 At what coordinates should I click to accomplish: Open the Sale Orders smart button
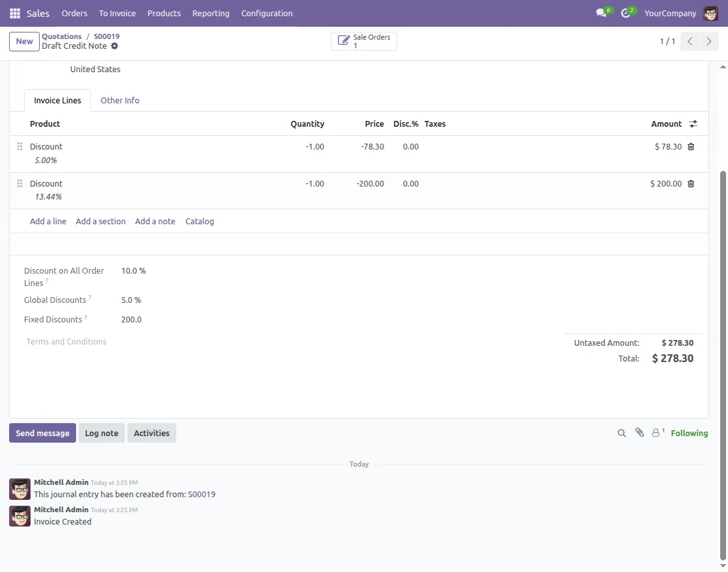point(363,40)
